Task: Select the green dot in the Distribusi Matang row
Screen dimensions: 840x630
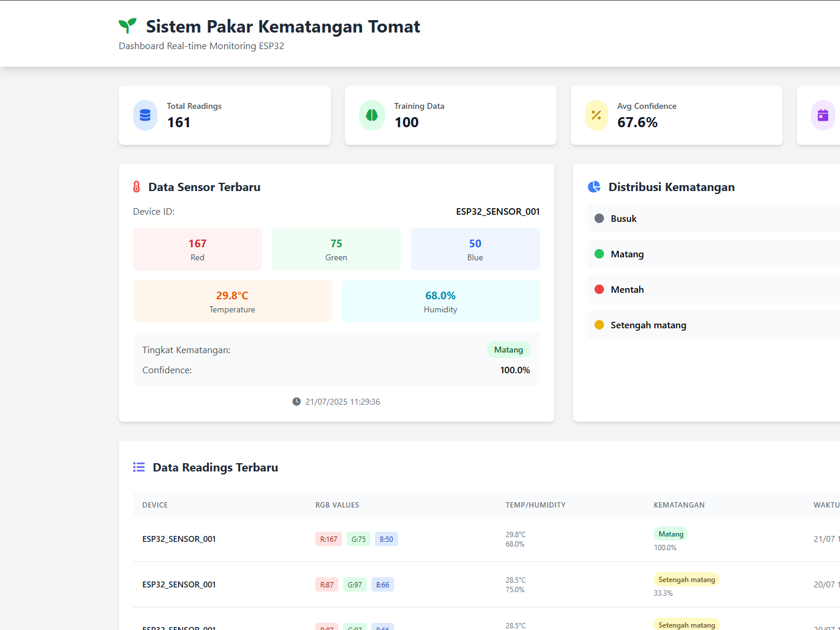Action: 599,254
